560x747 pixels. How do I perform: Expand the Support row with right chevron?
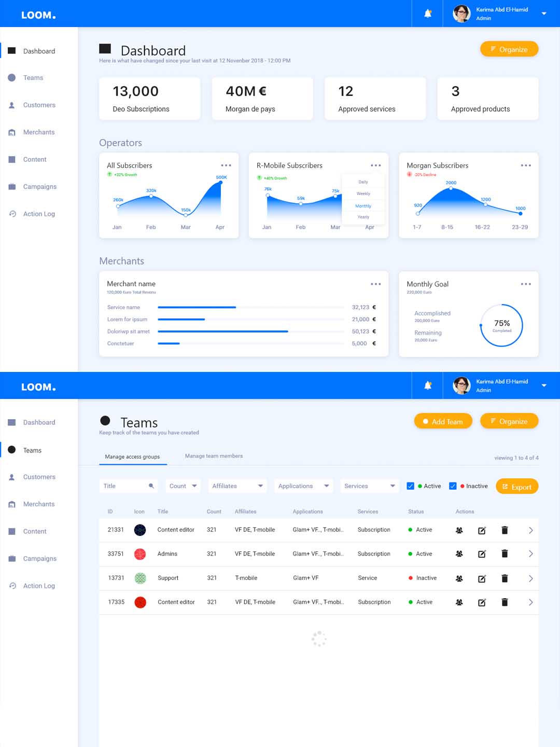point(530,578)
